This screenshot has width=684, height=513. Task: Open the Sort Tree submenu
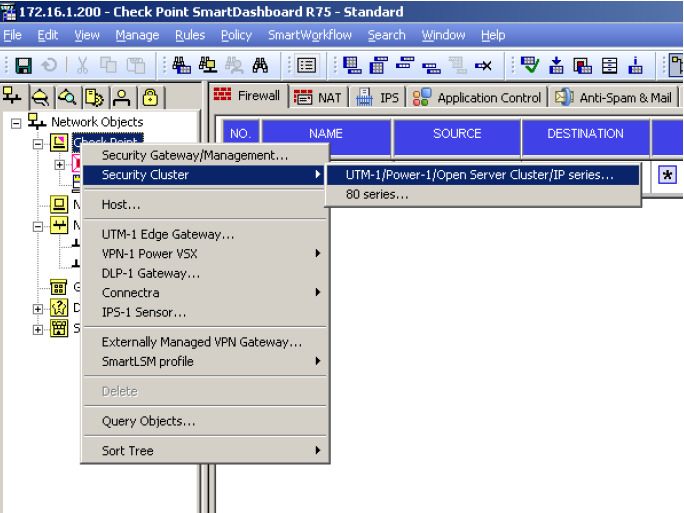coord(205,450)
